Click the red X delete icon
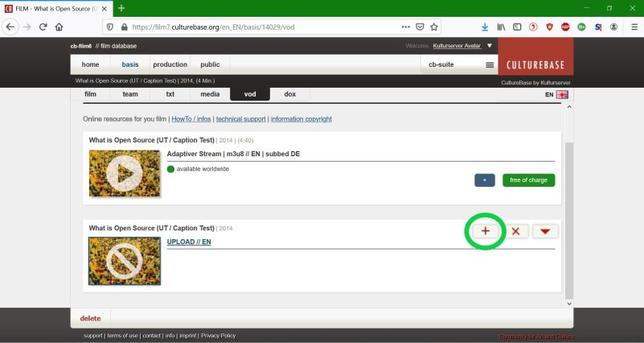The image size is (644, 343). point(515,231)
